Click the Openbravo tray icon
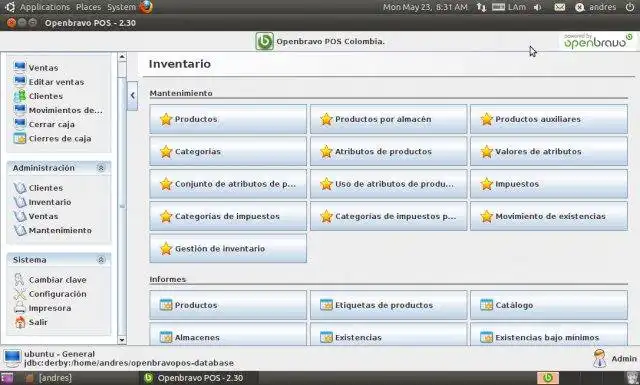 547,378
